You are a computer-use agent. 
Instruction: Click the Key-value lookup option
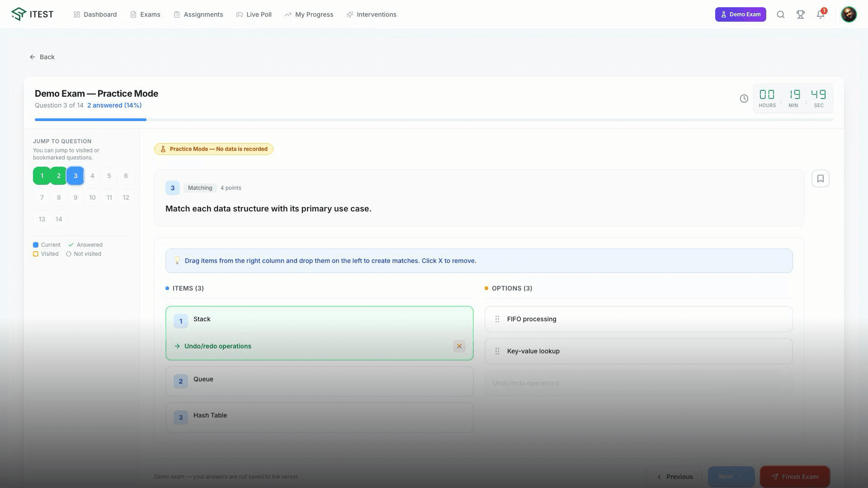pyautogui.click(x=638, y=351)
